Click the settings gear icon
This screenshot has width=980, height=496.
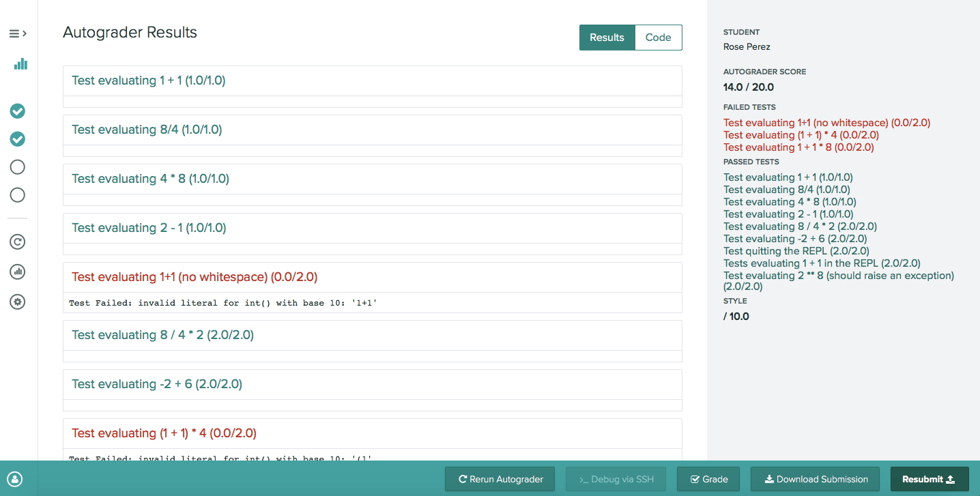point(17,301)
